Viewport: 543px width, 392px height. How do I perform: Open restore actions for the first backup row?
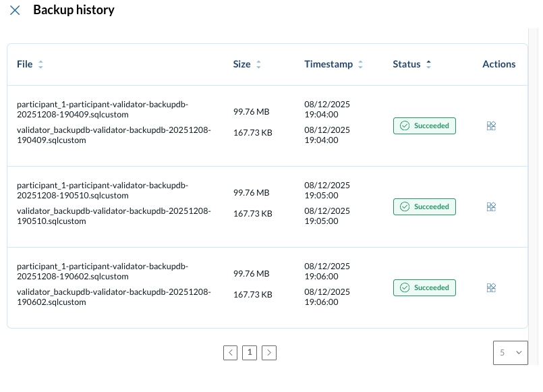click(491, 125)
